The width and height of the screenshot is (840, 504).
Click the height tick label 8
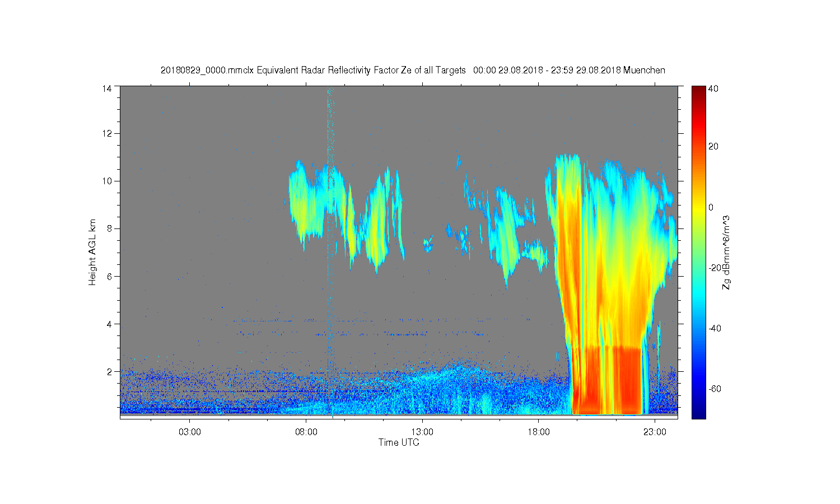click(x=109, y=228)
